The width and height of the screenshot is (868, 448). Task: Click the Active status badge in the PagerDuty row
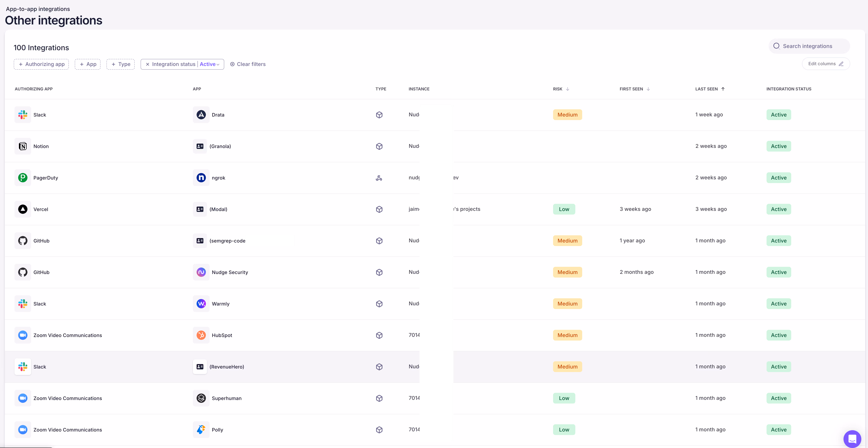point(779,178)
